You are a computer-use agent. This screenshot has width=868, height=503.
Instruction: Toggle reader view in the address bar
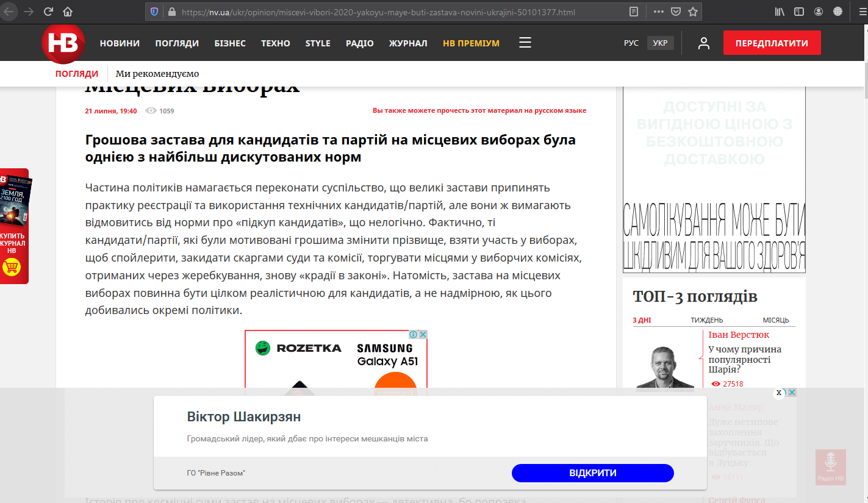click(x=634, y=12)
